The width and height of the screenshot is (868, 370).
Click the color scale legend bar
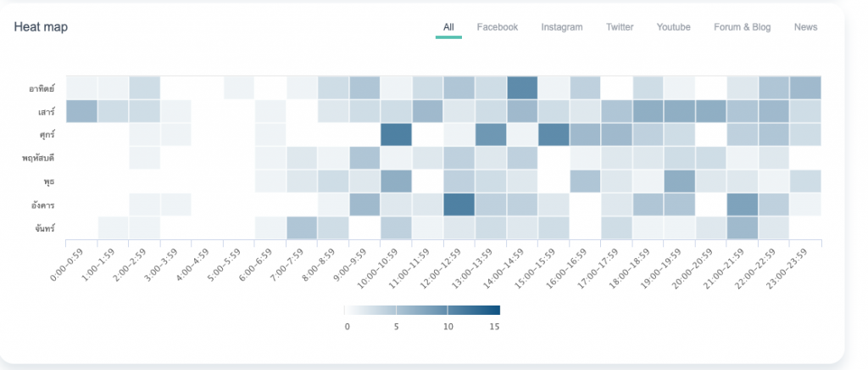tap(422, 311)
